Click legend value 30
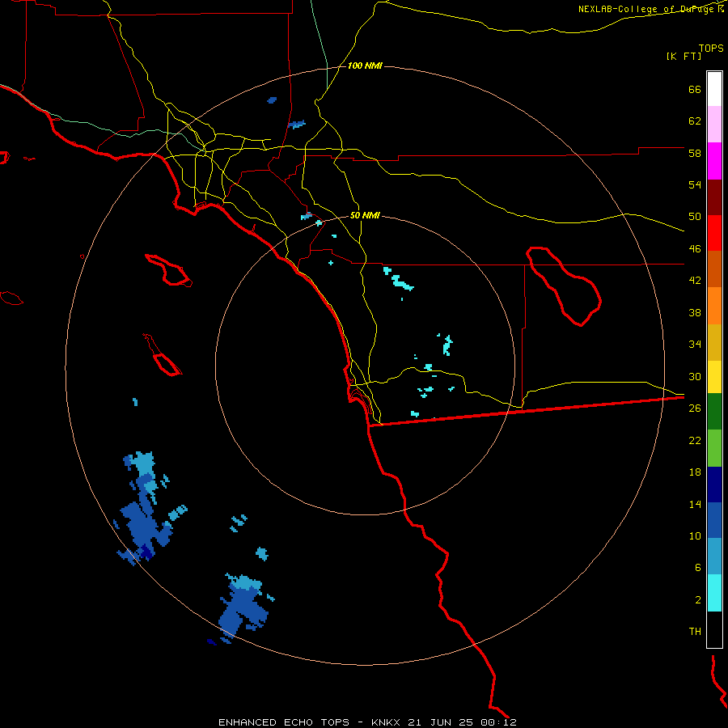This screenshot has width=728, height=728. [695, 376]
